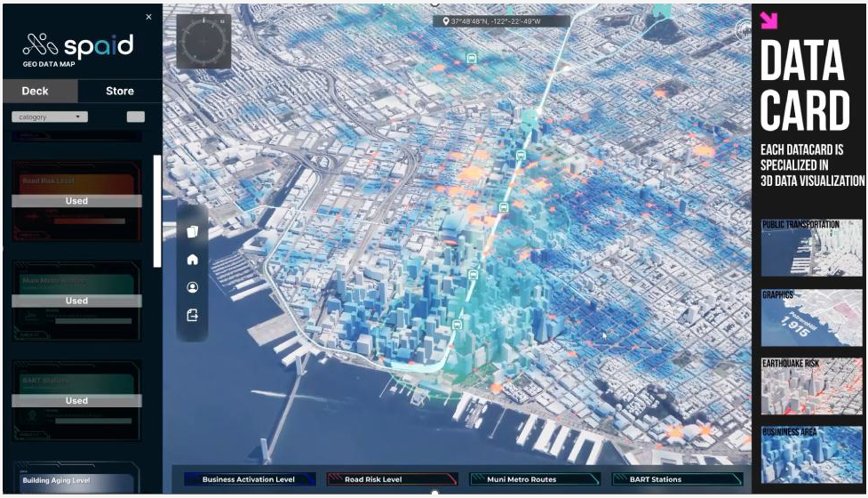Click the deck list vertical scrollbar

[x=157, y=211]
